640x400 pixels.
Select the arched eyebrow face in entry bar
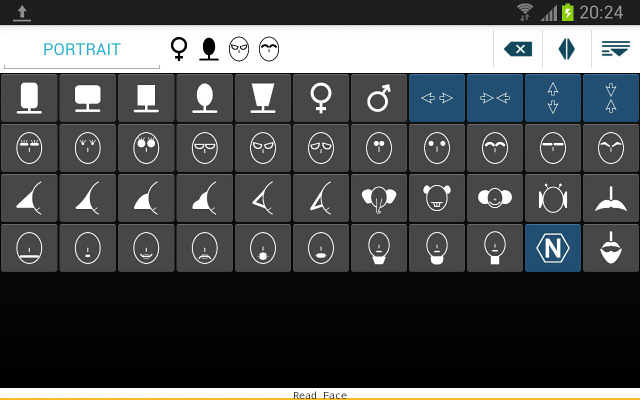tap(269, 49)
